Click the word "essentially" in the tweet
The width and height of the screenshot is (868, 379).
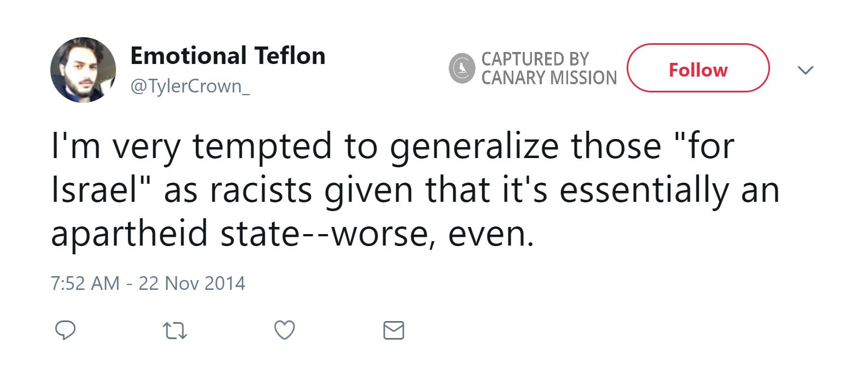(644, 190)
